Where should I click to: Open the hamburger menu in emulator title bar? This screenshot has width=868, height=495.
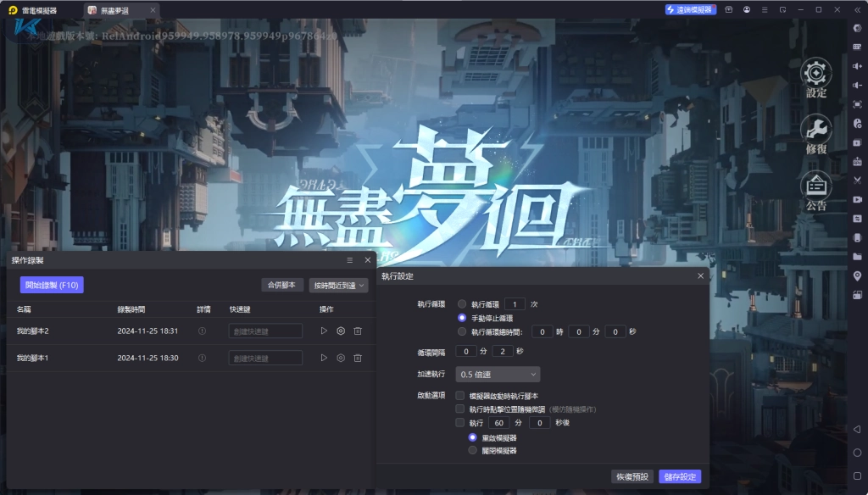coord(765,9)
